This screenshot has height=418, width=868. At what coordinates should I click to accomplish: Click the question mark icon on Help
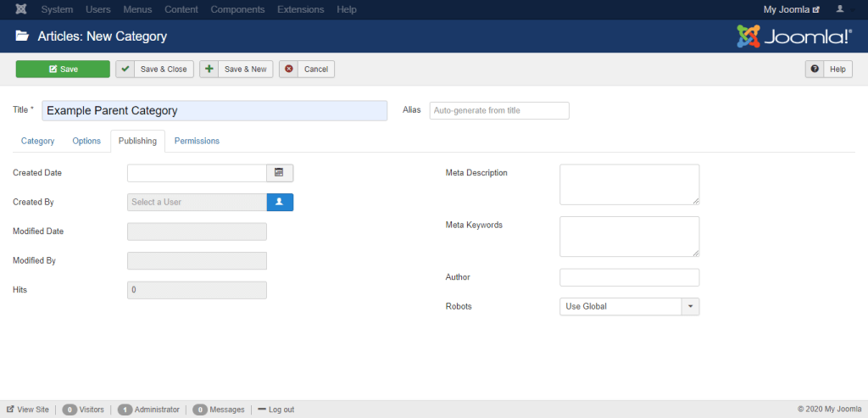[x=815, y=70]
